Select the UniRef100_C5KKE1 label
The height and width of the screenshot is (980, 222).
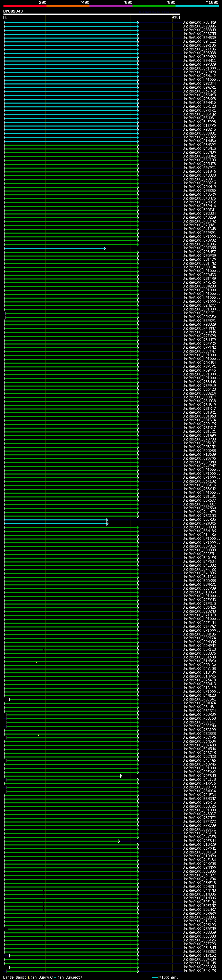[199, 313]
